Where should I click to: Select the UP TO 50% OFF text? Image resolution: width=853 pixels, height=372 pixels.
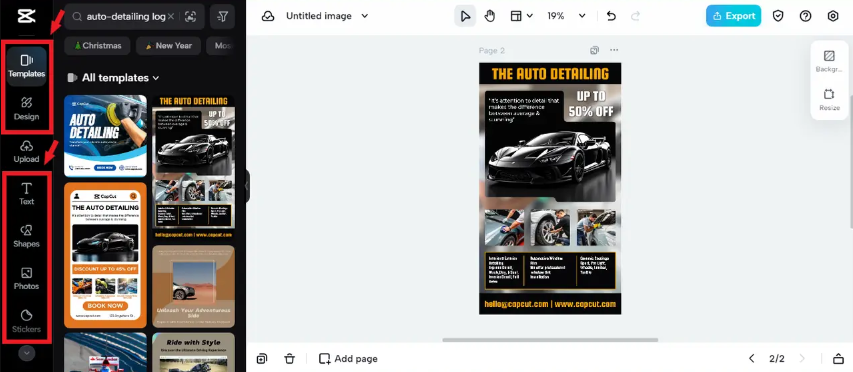pyautogui.click(x=591, y=104)
